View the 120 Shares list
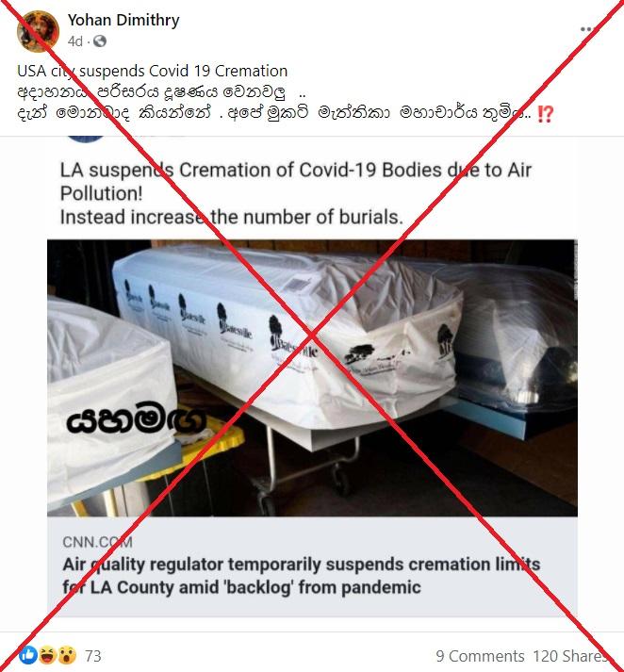This screenshot has width=624, height=672. point(570,656)
